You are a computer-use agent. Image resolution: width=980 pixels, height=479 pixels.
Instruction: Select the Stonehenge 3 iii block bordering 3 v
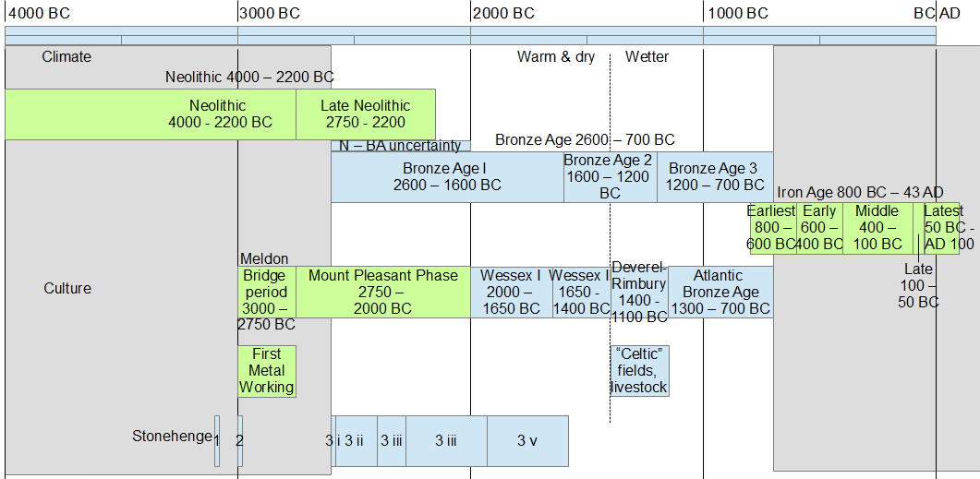point(446,441)
